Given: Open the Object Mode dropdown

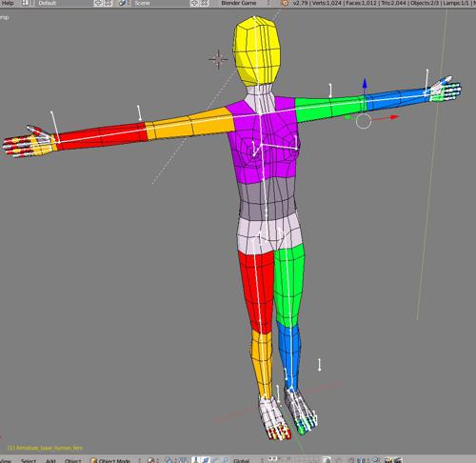Looking at the screenshot, I should 115,460.
